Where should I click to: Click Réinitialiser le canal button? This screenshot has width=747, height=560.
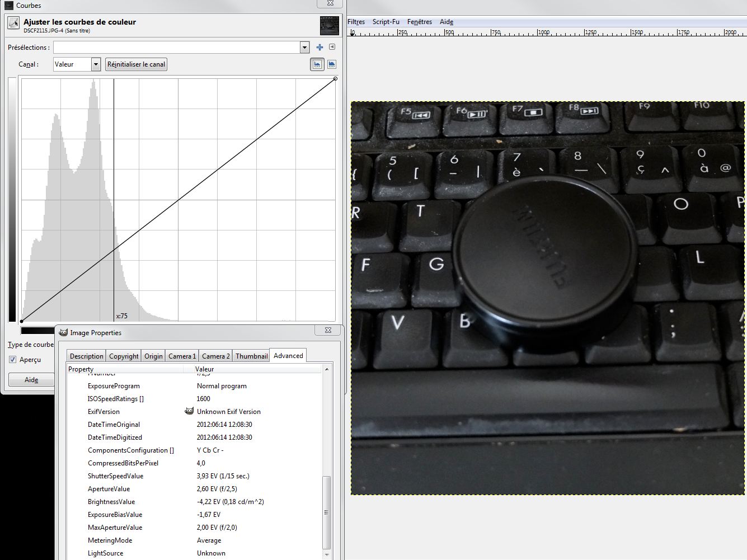pos(137,64)
